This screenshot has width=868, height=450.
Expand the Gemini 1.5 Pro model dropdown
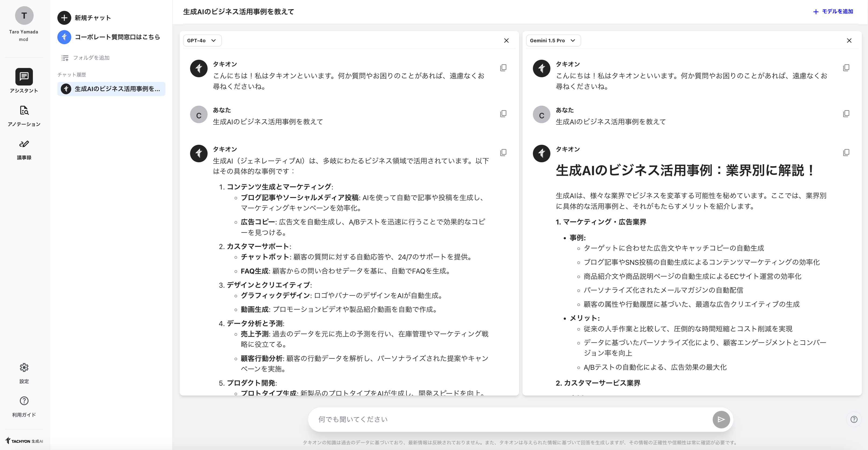(x=553, y=40)
